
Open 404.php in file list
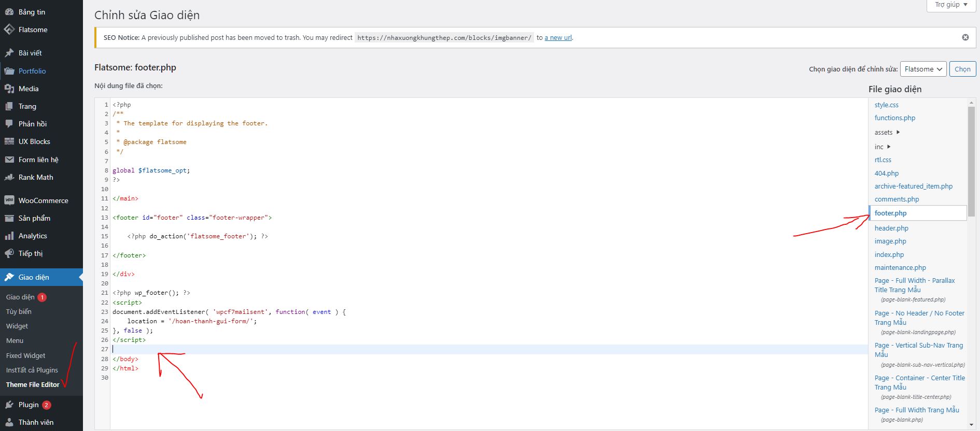pyautogui.click(x=887, y=173)
